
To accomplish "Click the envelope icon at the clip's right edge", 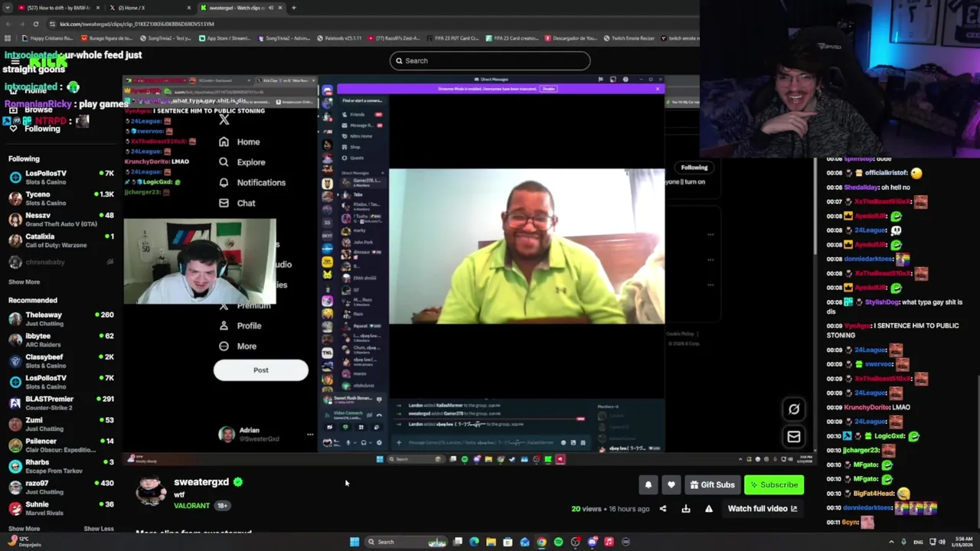I will point(794,437).
